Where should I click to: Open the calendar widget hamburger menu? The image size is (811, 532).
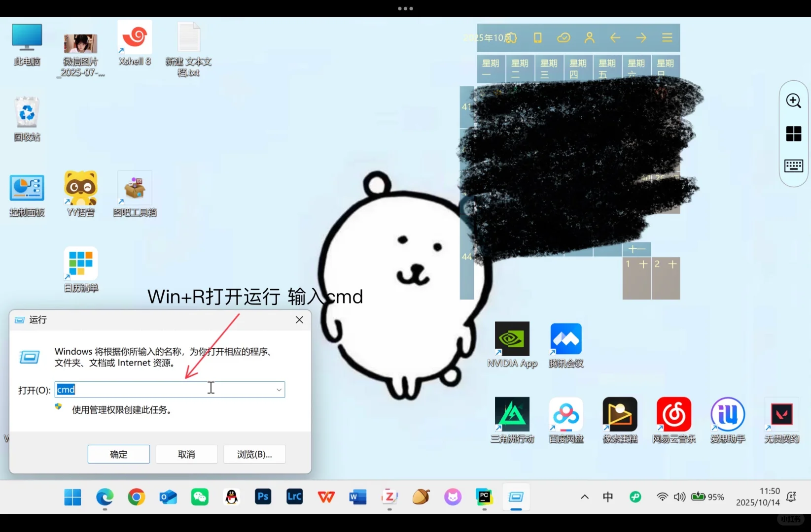click(x=667, y=37)
